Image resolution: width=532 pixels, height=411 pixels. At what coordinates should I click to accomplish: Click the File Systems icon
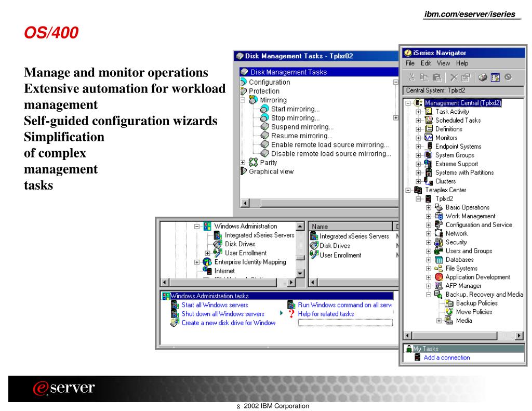pos(438,268)
